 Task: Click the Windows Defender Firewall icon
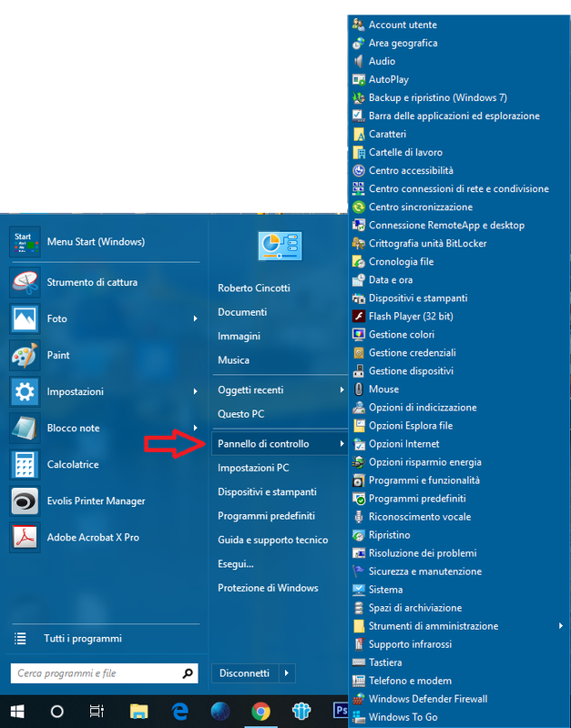358,699
